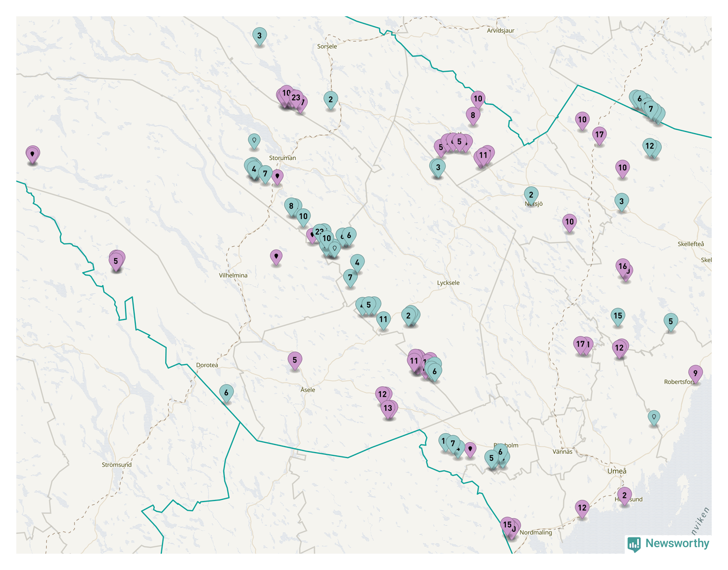Click teal 2 marker west of Lycksele
This screenshot has width=728, height=570.
click(409, 317)
